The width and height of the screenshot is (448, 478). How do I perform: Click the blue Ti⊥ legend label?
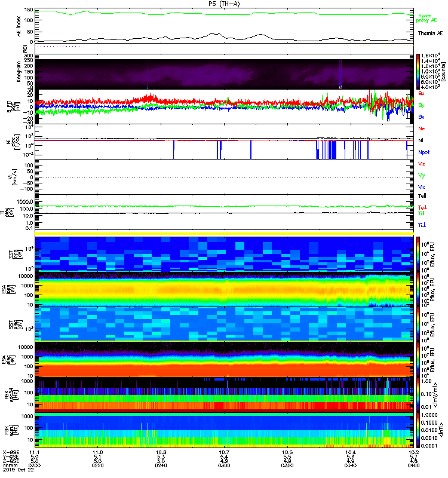pos(422,225)
